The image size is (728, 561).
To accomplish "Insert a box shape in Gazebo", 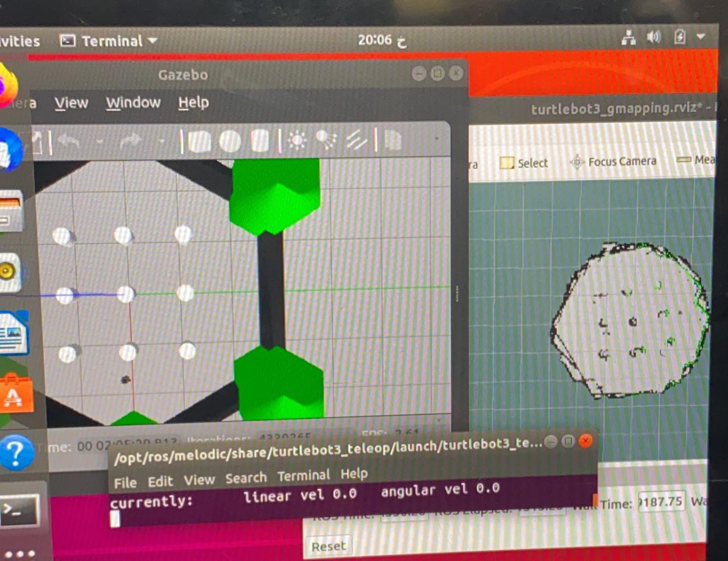I will click(x=198, y=142).
